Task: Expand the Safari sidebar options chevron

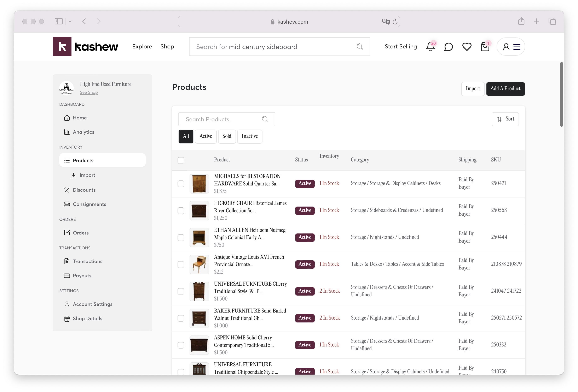Action: click(x=70, y=21)
